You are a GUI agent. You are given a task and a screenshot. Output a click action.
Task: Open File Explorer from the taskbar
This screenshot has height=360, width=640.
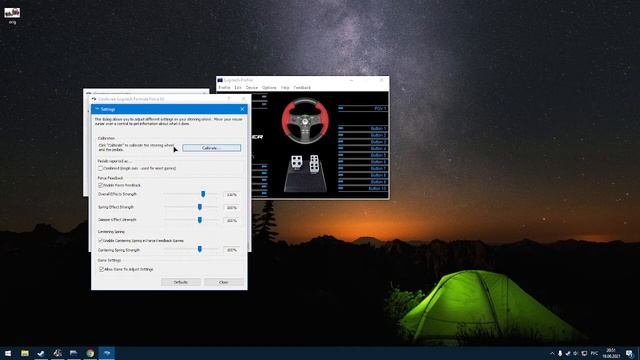(25, 353)
